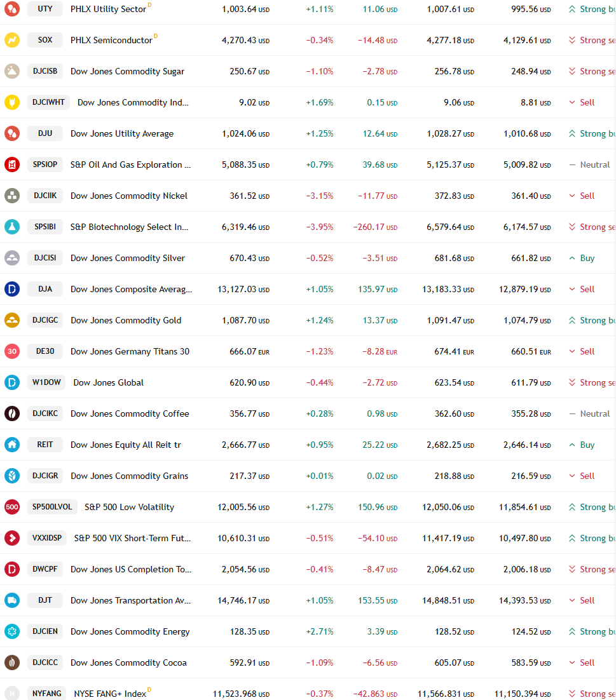The image size is (616, 700).
Task: Click the W1DOW Dow Jones Global icon
Action: [x=12, y=382]
